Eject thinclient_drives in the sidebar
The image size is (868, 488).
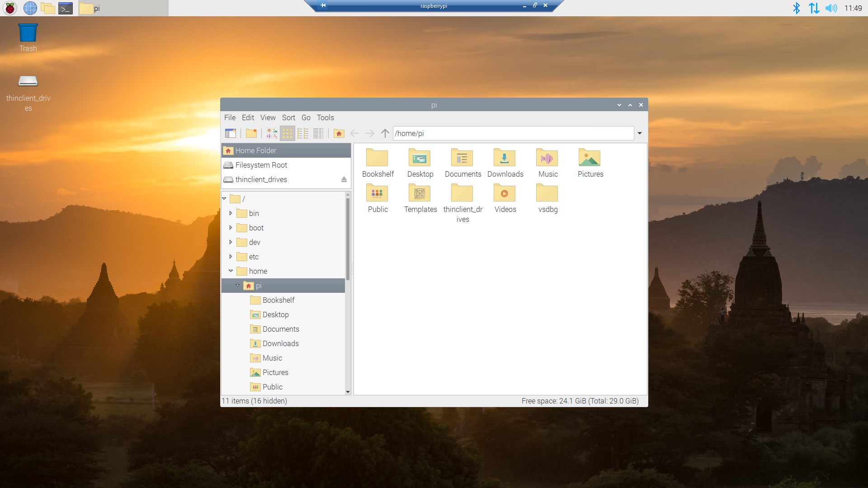coord(344,179)
